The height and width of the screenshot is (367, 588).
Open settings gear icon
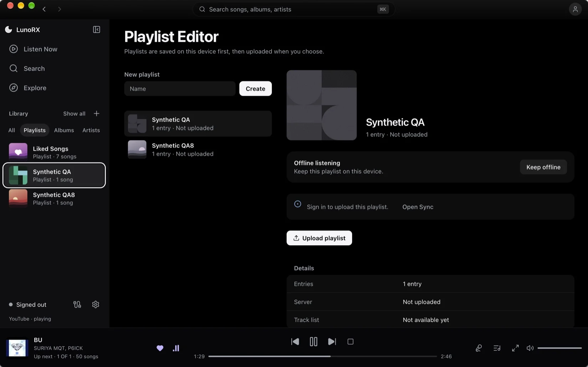tap(96, 305)
